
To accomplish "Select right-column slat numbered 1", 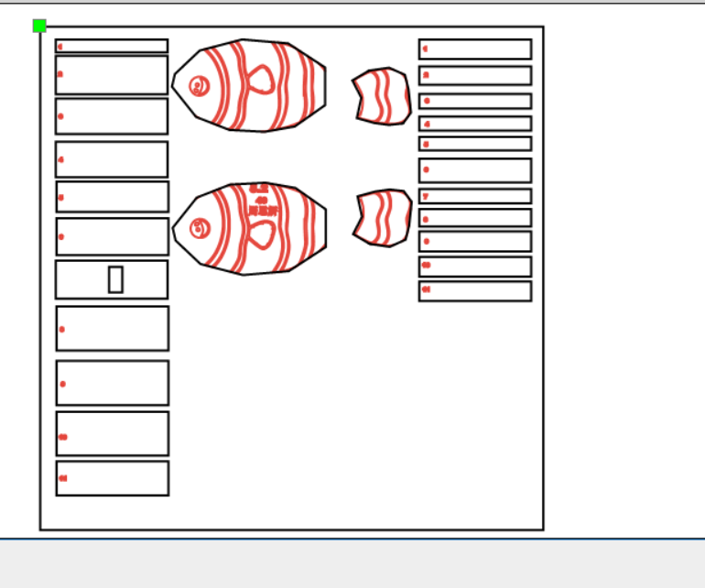I will (x=475, y=49).
